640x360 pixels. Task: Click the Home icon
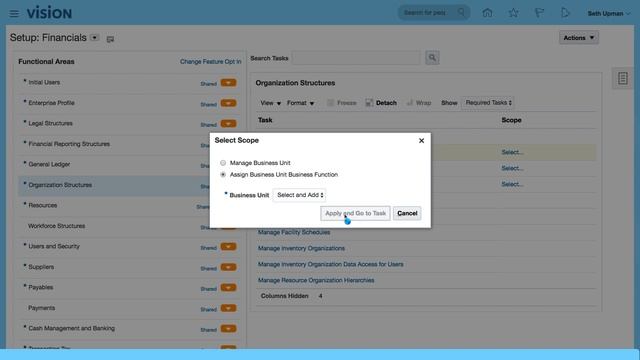487,13
